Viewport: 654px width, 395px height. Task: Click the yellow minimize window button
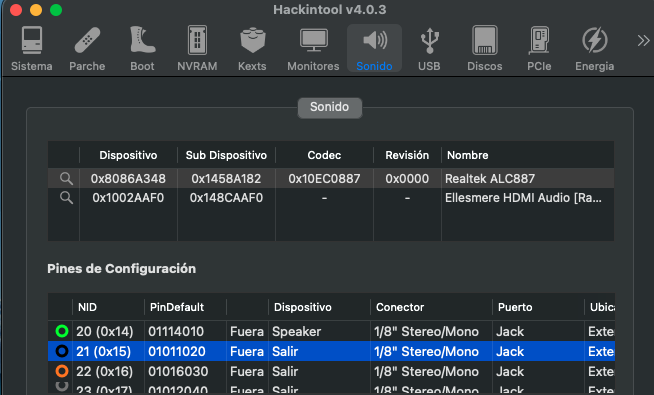(36, 10)
